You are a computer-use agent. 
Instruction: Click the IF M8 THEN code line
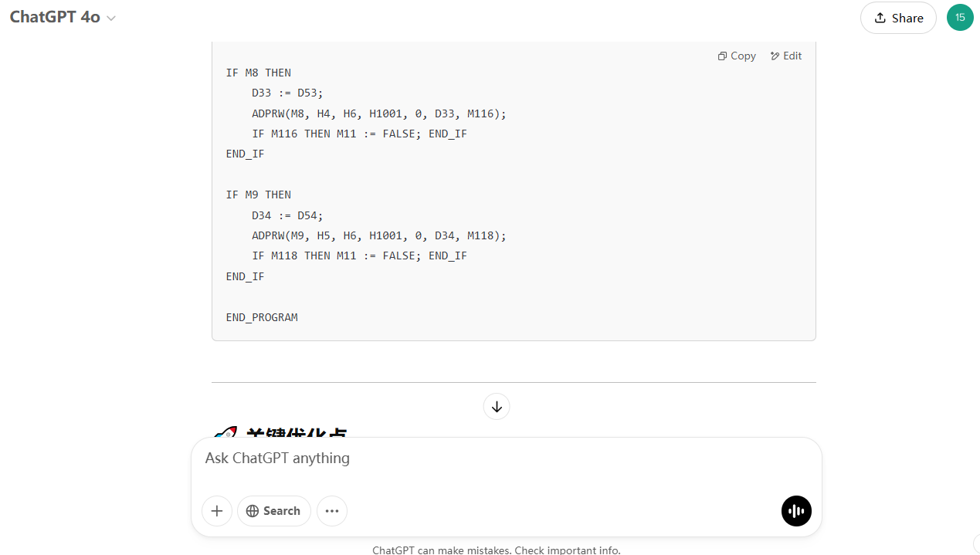tap(259, 73)
